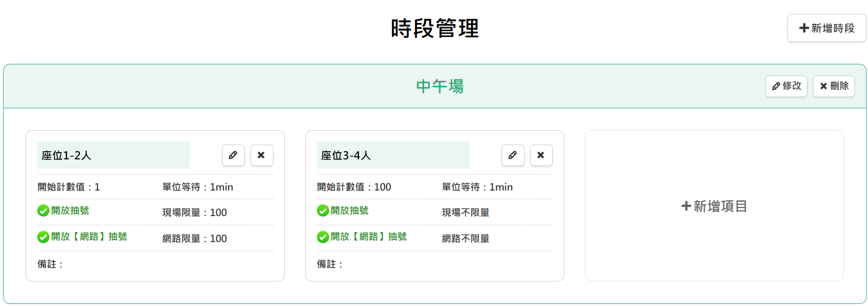
Task: Select the 座位1-2人 title field
Action: [x=113, y=155]
